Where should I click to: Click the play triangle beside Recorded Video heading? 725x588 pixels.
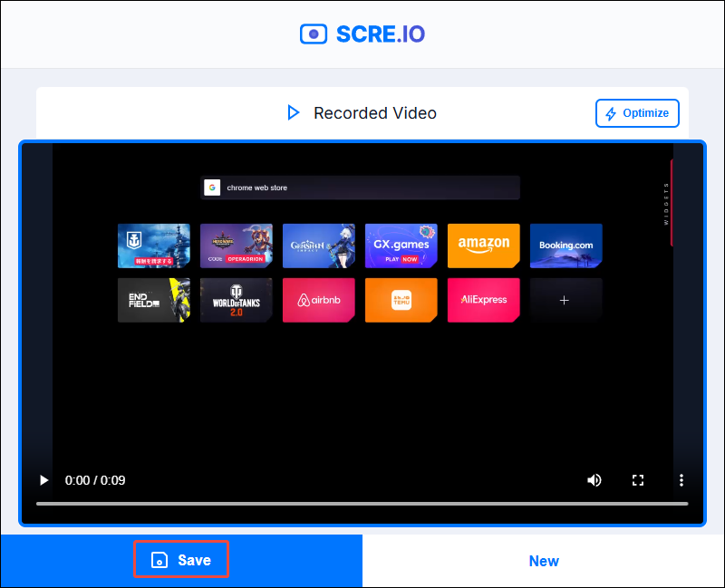pyautogui.click(x=294, y=112)
